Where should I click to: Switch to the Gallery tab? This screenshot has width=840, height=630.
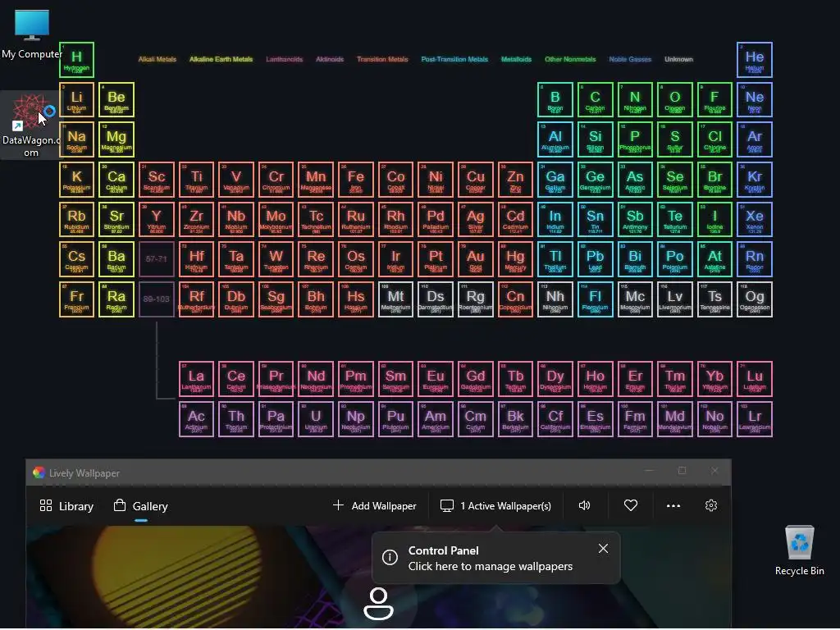pos(141,506)
